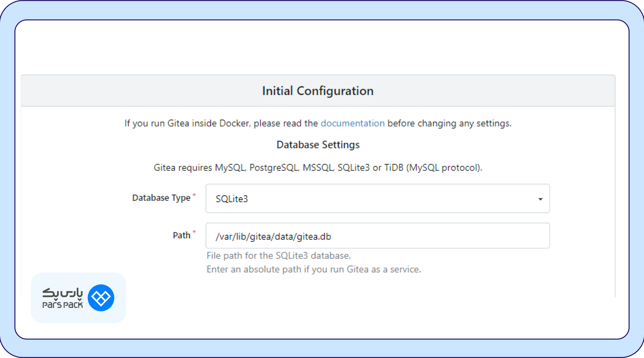
Task: Click the 'Enter an absolute path' hint text
Action: click(313, 269)
